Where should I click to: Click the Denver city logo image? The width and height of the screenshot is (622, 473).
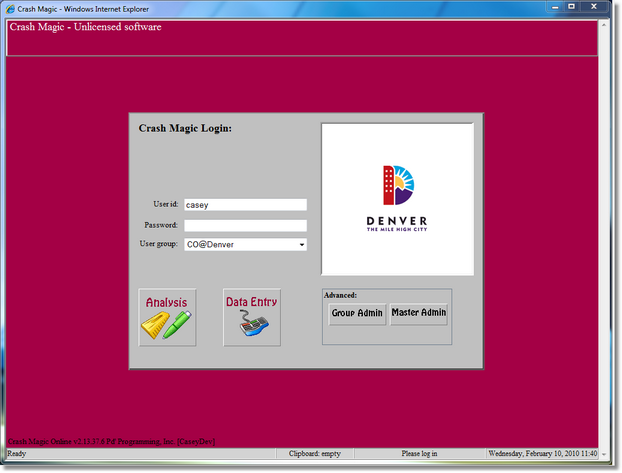(397, 199)
